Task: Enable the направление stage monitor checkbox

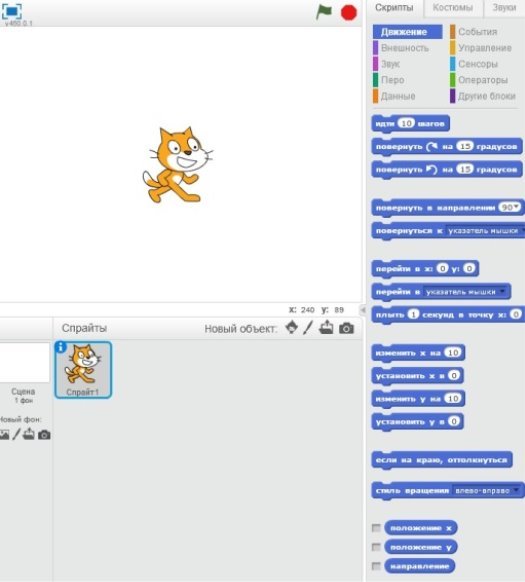Action: (376, 566)
